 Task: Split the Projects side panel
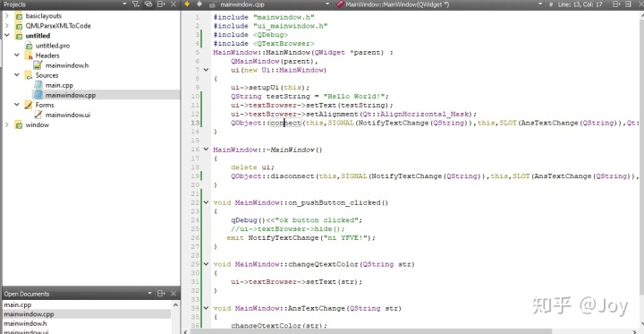[161, 4]
